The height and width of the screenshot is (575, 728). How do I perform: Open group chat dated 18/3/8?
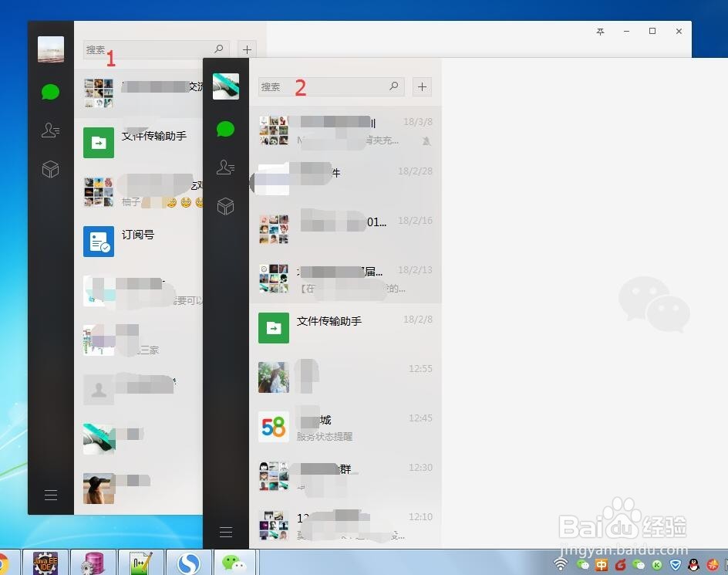point(345,130)
